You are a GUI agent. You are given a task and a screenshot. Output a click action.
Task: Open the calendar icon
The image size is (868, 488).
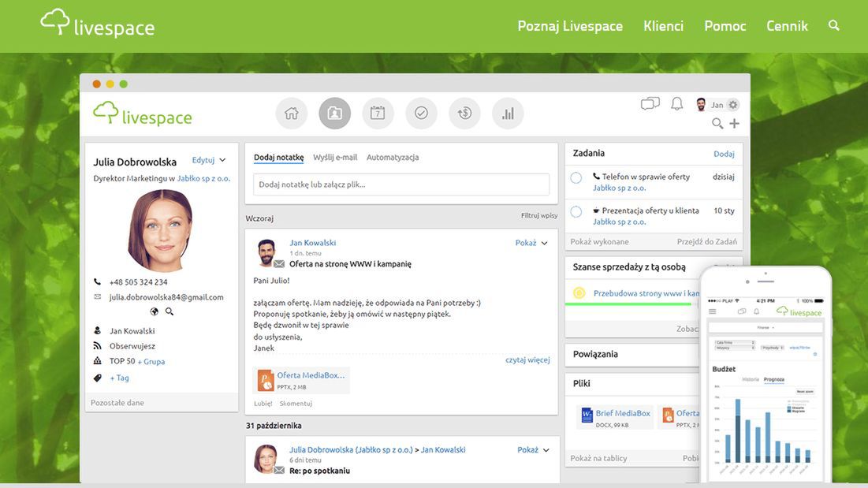(x=378, y=112)
